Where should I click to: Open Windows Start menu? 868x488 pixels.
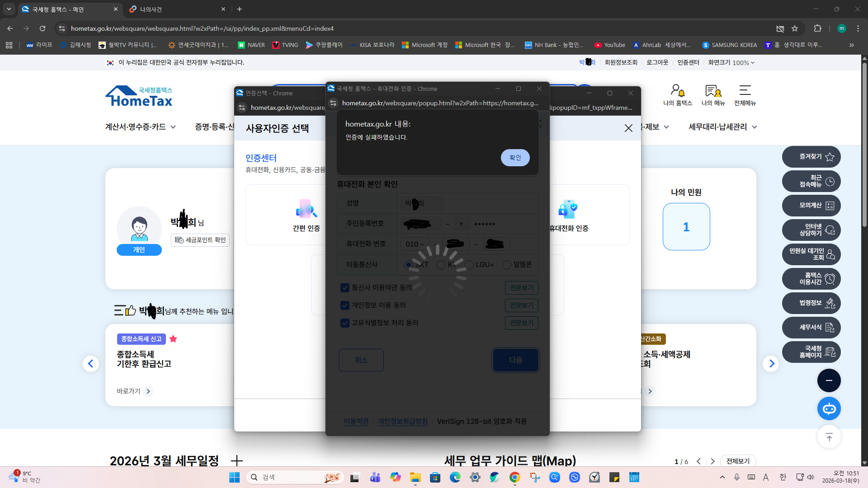coord(234,477)
